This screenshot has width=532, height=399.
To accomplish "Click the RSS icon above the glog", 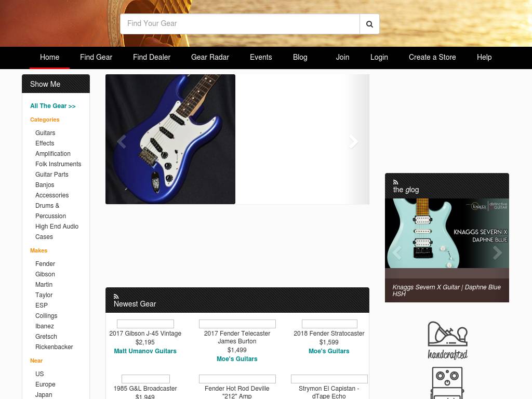I will [x=395, y=182].
